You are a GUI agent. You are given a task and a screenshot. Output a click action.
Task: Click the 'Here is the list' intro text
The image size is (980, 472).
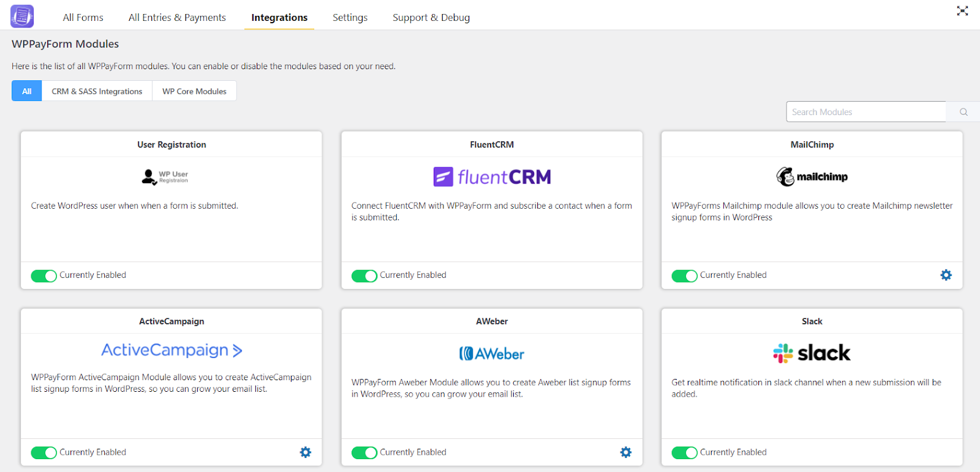[x=203, y=66]
